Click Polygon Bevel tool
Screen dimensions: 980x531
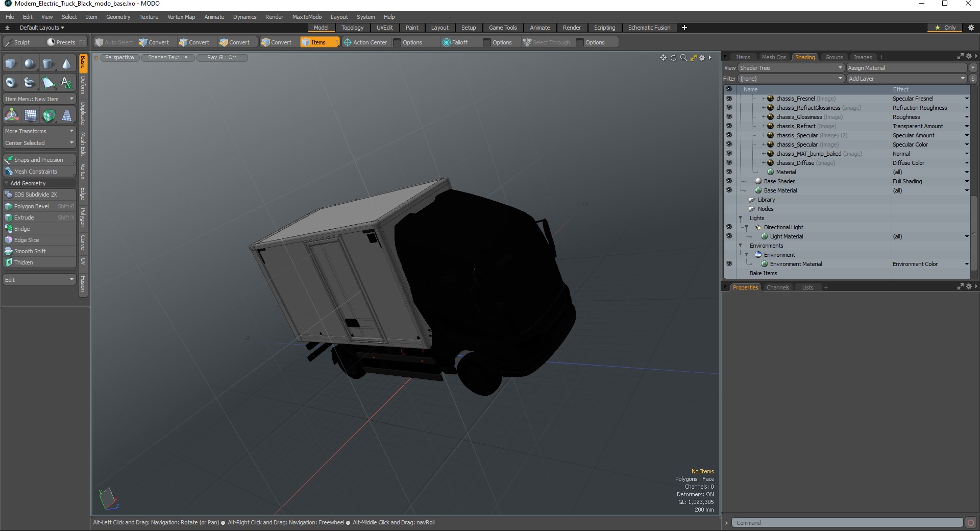pos(39,206)
